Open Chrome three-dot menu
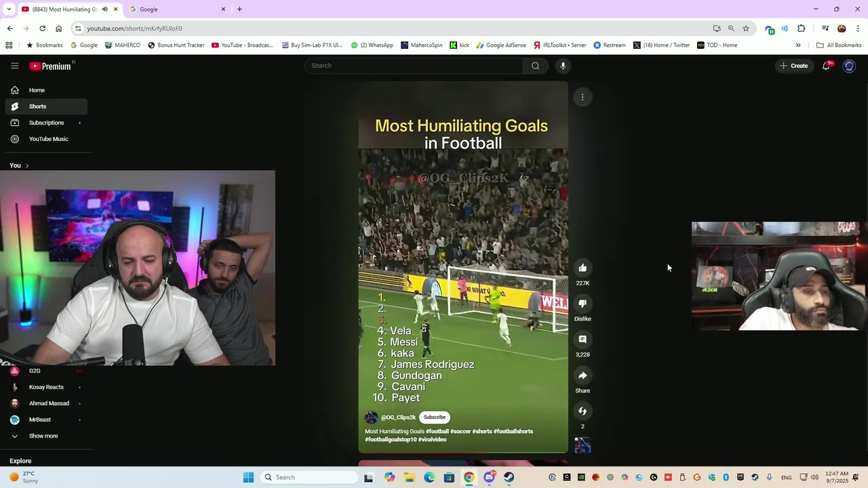 point(858,28)
